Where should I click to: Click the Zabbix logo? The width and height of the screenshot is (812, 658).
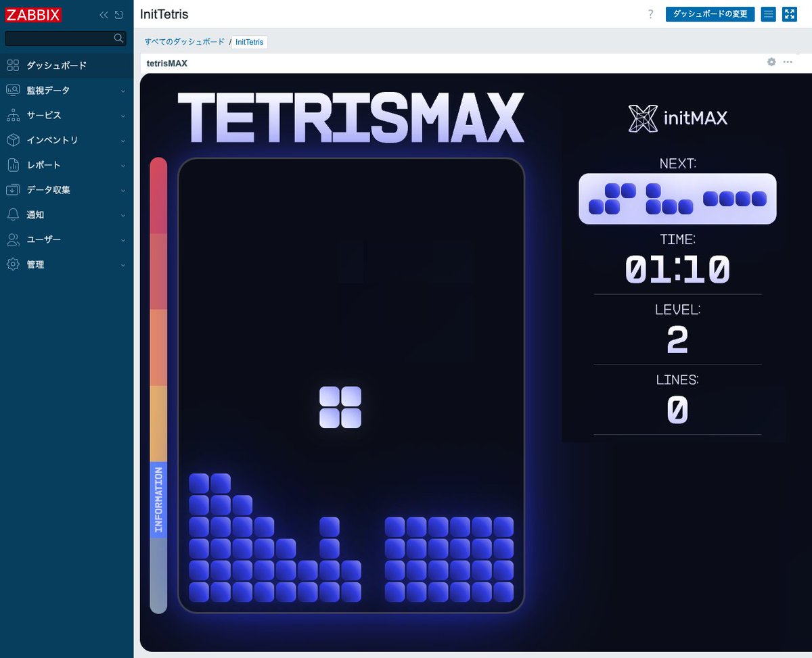(x=34, y=15)
